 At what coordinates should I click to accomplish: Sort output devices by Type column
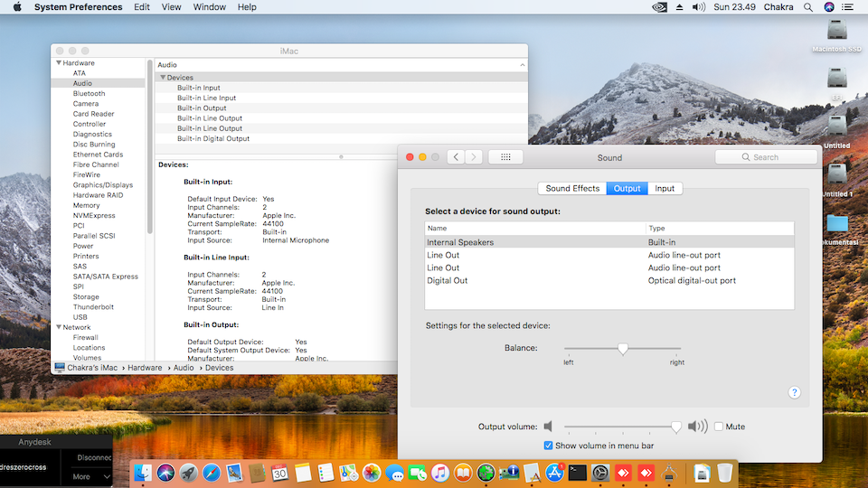[x=721, y=228]
